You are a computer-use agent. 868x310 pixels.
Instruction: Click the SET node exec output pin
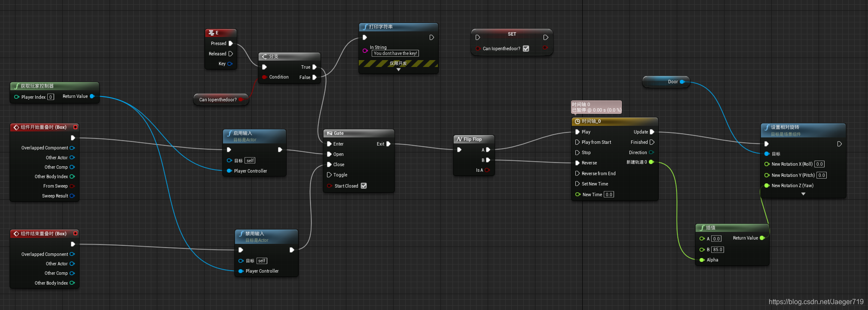546,37
